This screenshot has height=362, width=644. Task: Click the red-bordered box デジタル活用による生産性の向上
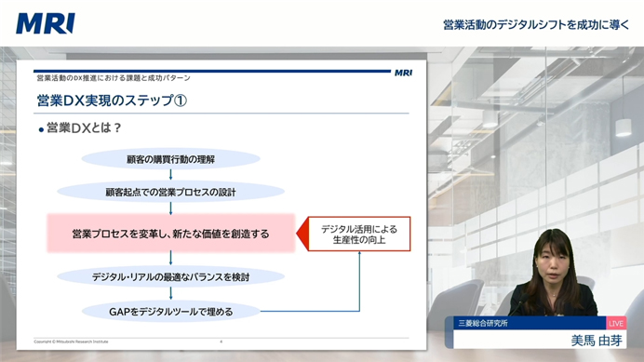(359, 235)
